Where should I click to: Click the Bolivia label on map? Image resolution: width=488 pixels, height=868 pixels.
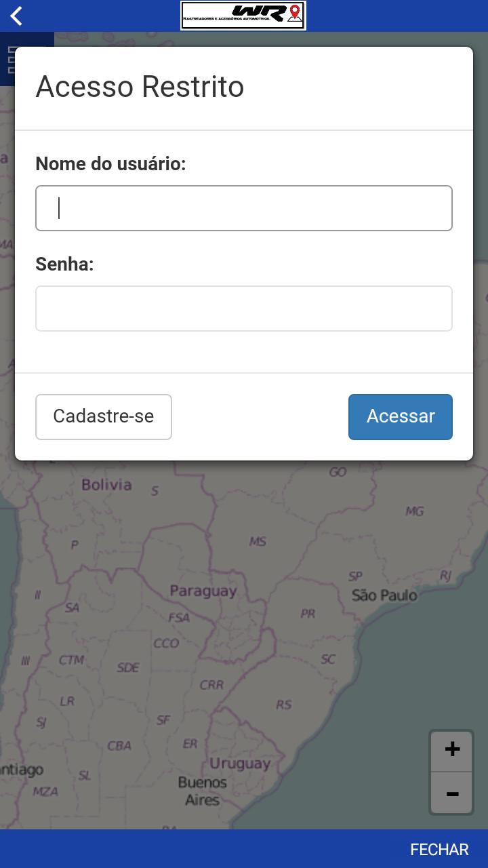tap(106, 485)
